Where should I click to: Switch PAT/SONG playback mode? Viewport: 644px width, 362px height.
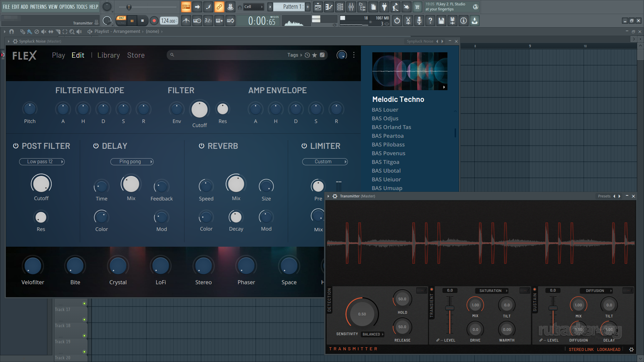121,21
